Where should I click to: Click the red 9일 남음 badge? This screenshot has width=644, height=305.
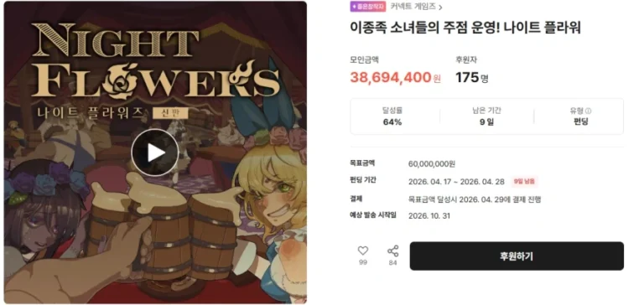[x=524, y=182]
